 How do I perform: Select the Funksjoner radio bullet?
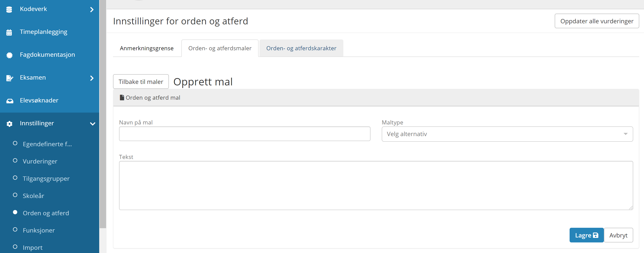pos(15,229)
